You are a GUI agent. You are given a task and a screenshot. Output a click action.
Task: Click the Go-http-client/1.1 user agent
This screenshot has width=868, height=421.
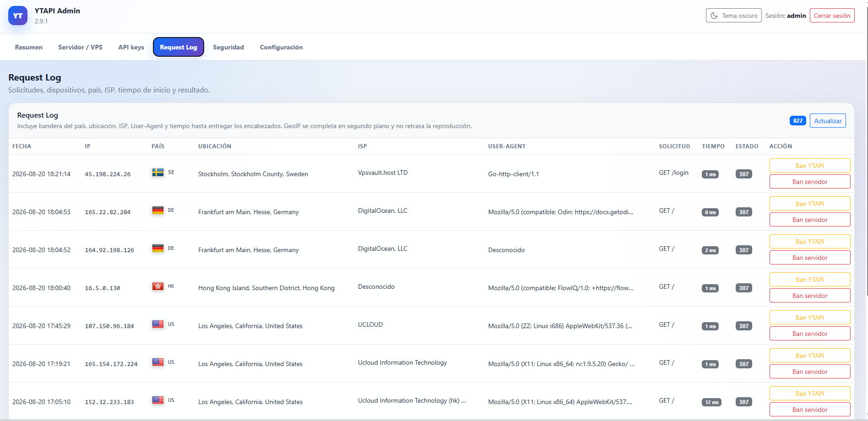click(x=513, y=174)
